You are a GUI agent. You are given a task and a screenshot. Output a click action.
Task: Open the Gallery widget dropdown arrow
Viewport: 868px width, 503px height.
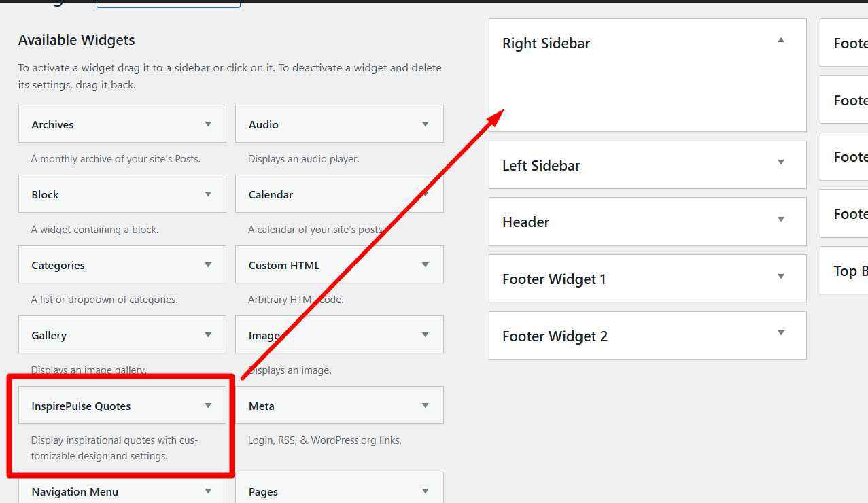click(x=208, y=335)
